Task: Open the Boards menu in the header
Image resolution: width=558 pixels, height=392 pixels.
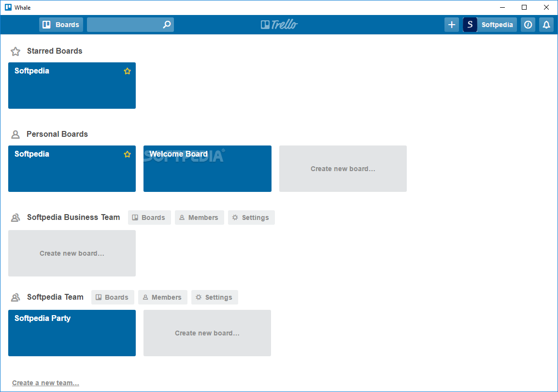Action: [61, 25]
